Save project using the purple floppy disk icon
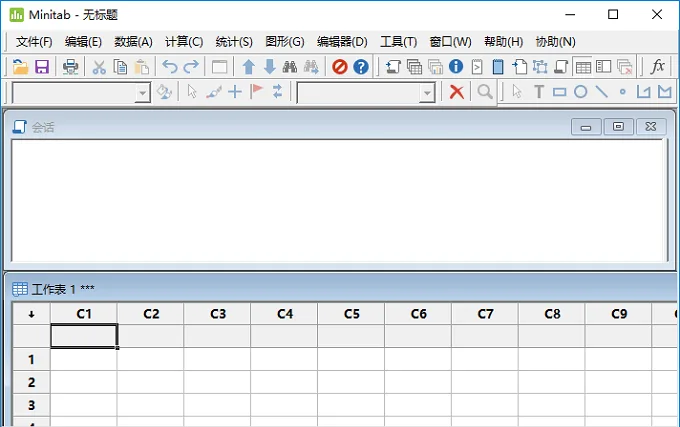 click(42, 67)
